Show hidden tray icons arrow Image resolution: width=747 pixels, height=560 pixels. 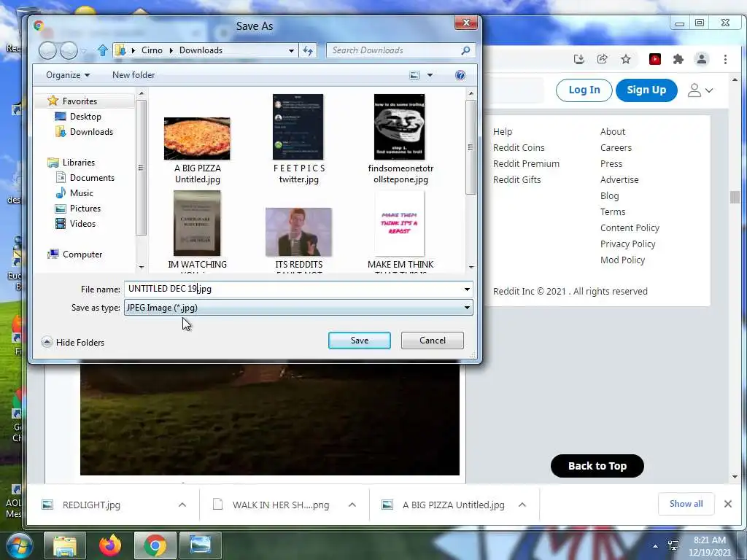[656, 546]
